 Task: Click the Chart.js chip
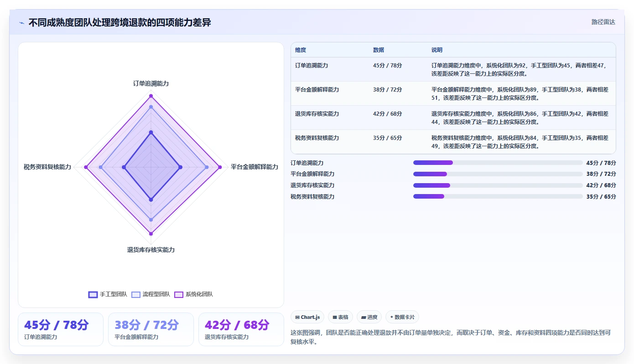pos(307,317)
